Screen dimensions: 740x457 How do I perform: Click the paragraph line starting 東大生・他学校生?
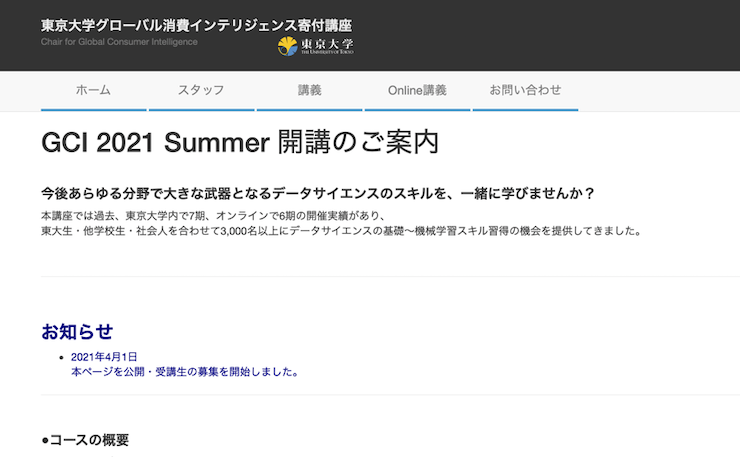pos(340,230)
